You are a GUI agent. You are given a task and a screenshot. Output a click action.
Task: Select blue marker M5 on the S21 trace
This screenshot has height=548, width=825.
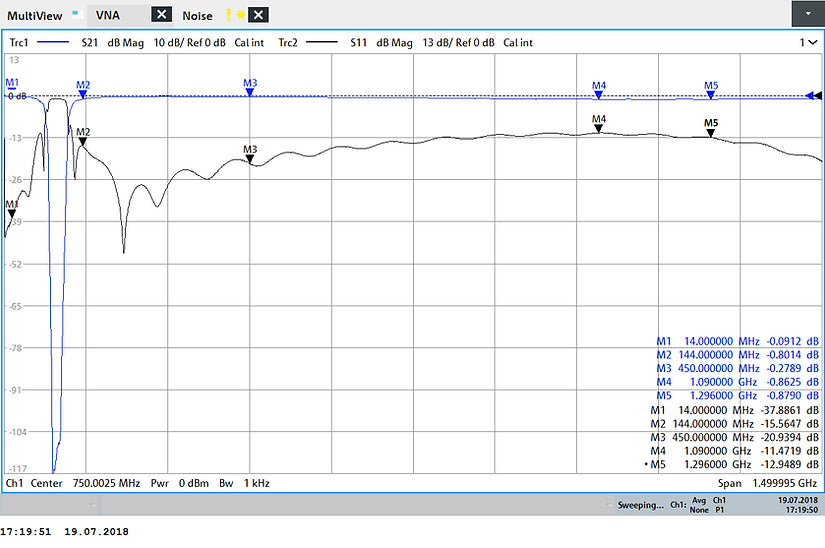711,92
